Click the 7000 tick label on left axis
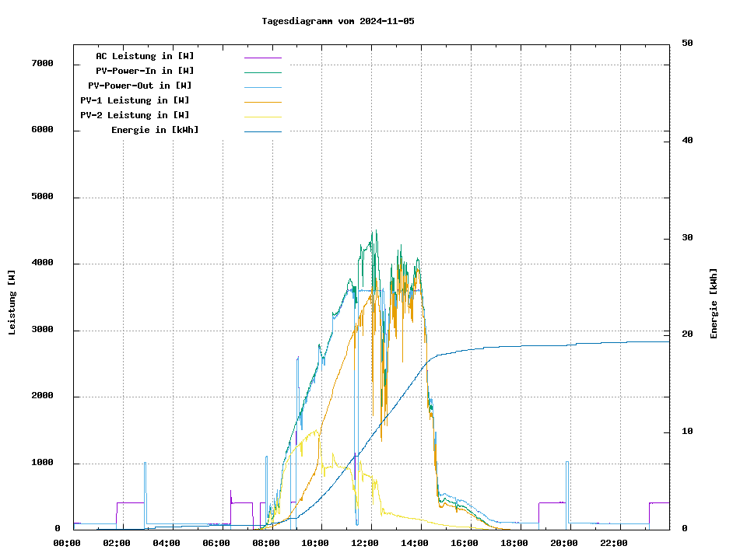The image size is (747, 560). pos(43,63)
